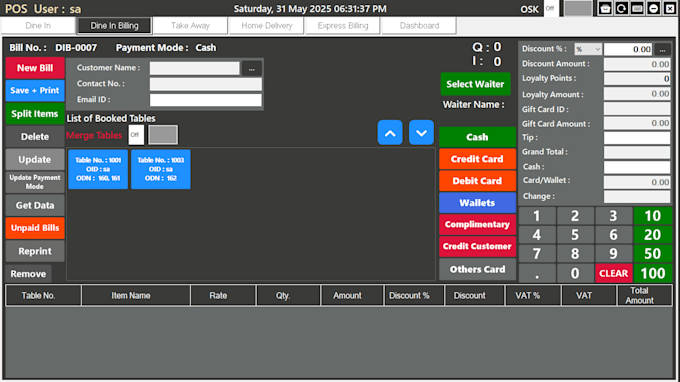
Task: Choose Wallets payment mode
Action: [x=477, y=203]
